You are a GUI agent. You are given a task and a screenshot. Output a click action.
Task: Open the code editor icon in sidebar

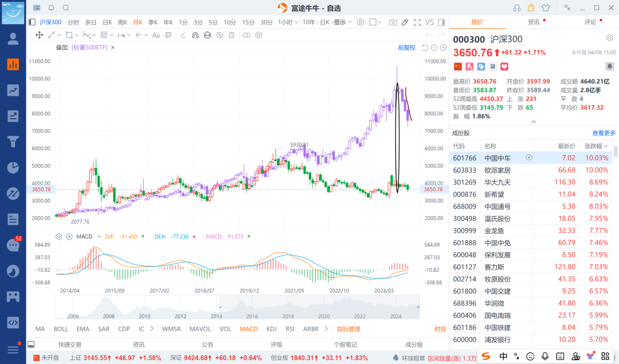[13, 322]
